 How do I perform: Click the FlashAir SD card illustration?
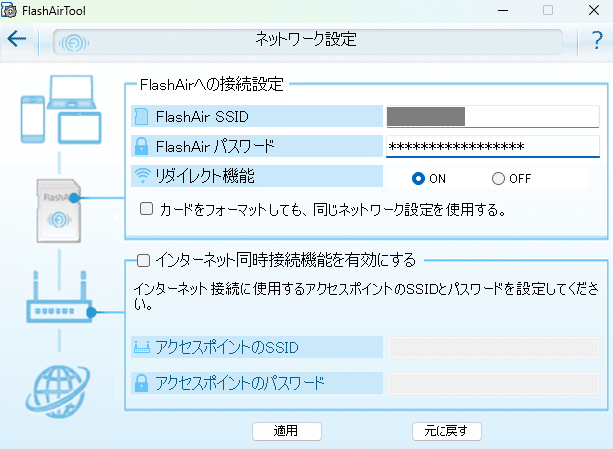tap(59, 211)
